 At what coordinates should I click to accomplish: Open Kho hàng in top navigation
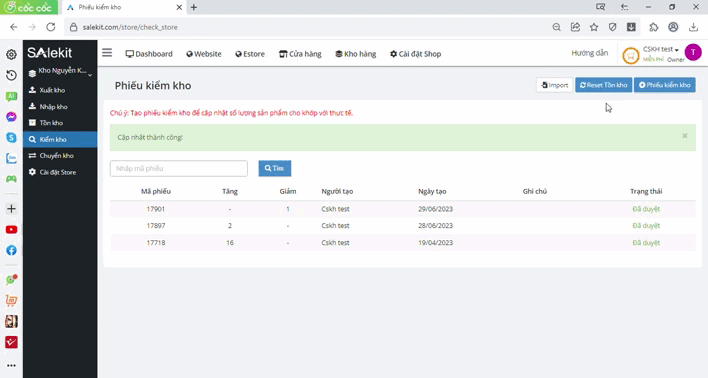356,54
